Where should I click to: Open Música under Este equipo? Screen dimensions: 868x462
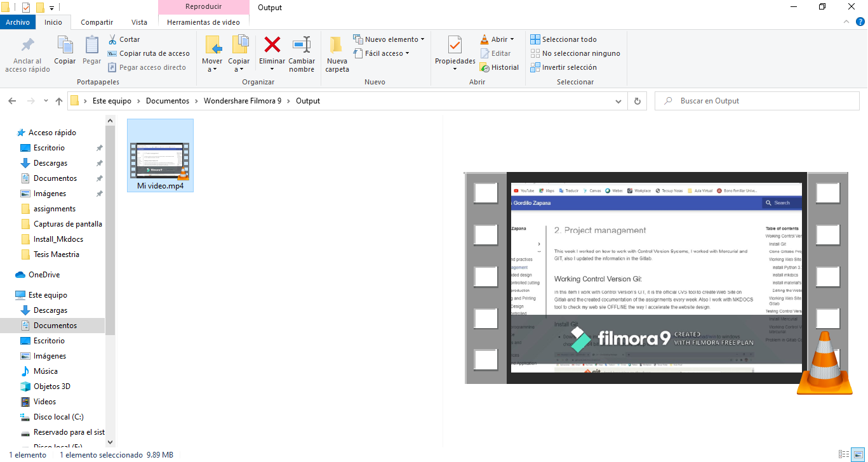[46, 371]
